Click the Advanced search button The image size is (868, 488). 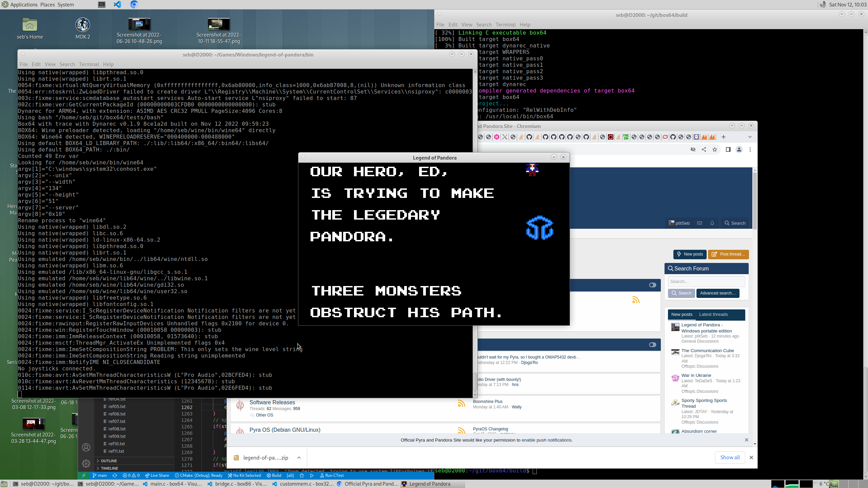pyautogui.click(x=717, y=293)
